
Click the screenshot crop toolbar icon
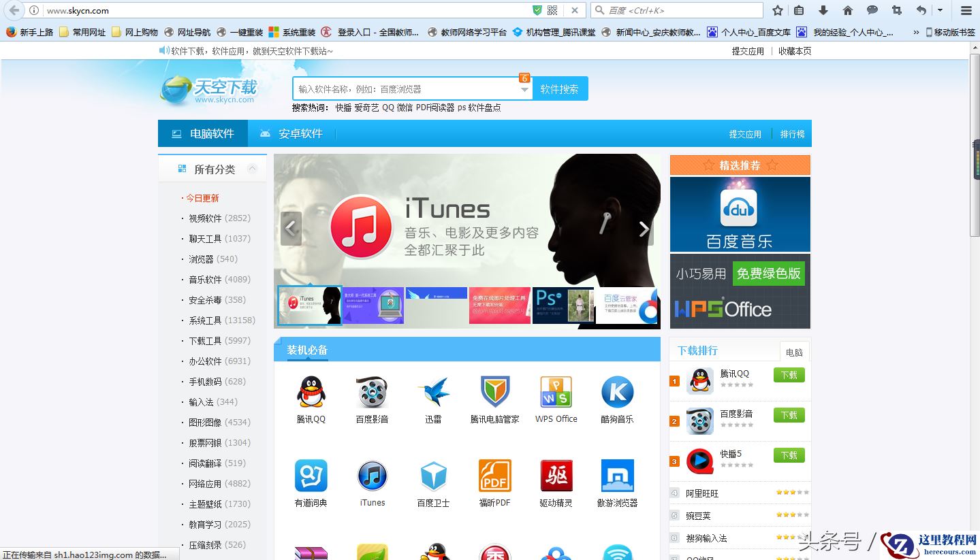click(896, 10)
